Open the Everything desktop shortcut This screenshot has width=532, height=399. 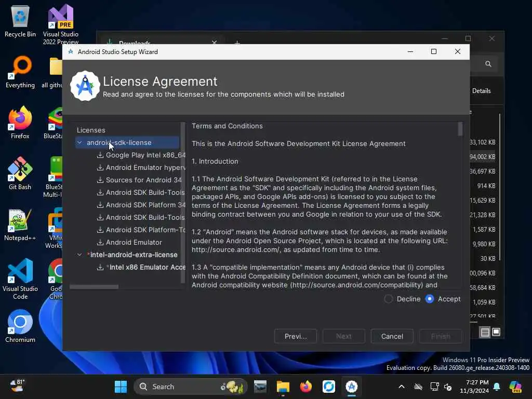[x=20, y=72]
